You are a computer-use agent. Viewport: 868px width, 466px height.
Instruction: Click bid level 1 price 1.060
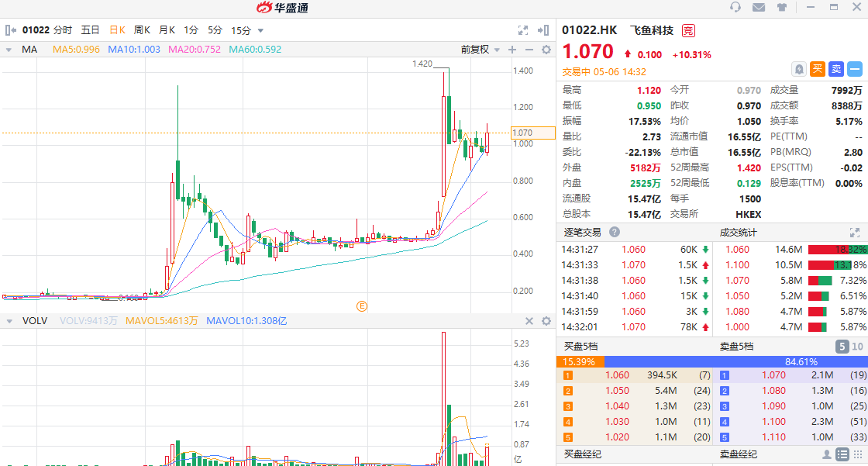(617, 375)
